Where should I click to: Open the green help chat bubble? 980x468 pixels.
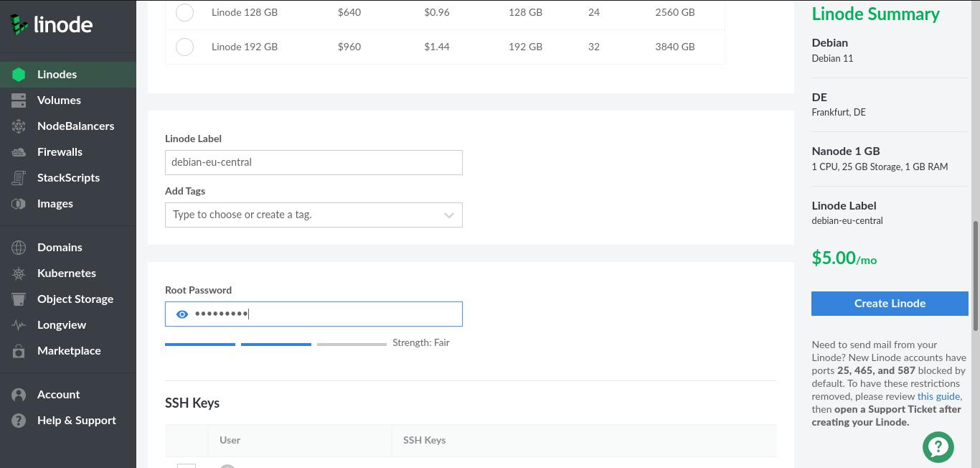938,446
